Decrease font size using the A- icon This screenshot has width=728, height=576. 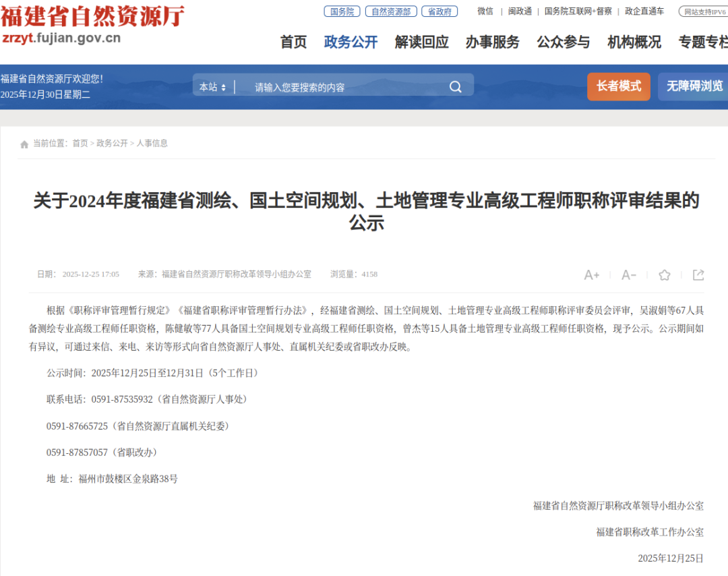628,275
